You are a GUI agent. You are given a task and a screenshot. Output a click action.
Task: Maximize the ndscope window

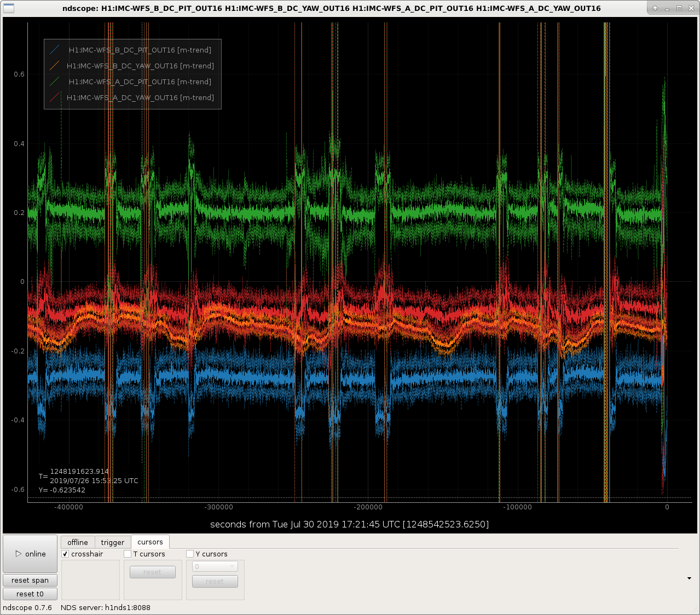click(679, 8)
